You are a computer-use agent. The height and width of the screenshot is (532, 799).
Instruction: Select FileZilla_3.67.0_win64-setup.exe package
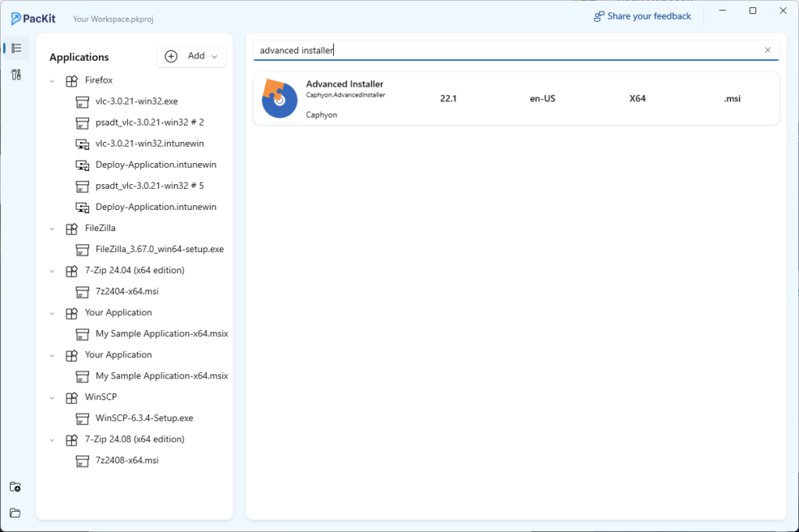click(159, 249)
